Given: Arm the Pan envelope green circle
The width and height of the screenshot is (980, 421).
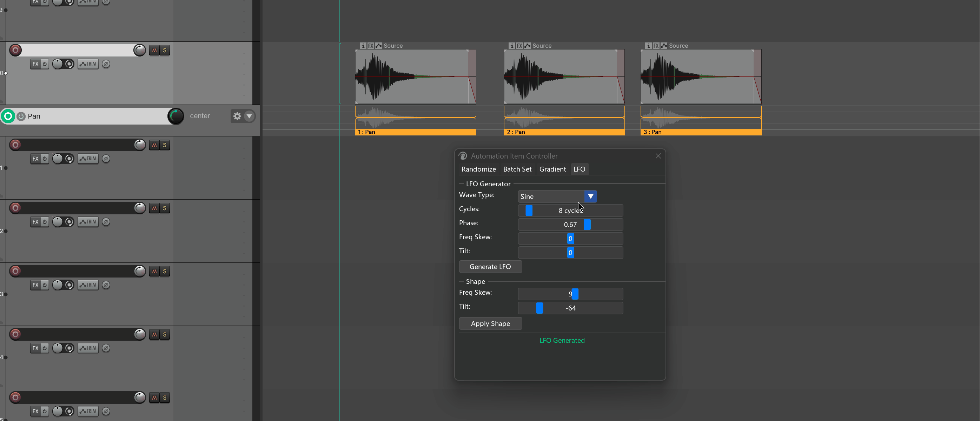Looking at the screenshot, I should coord(8,116).
